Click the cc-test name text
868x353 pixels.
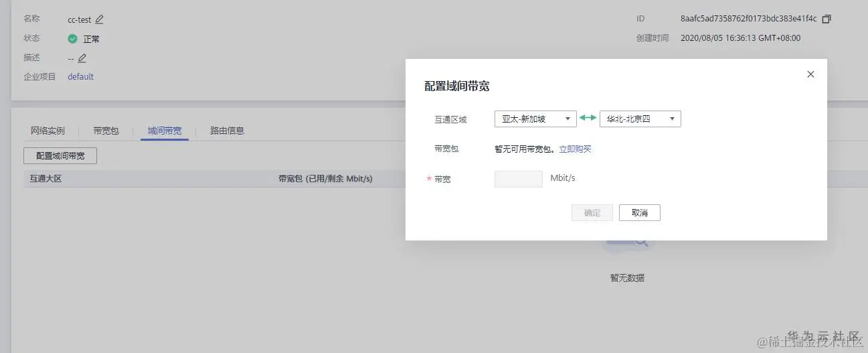pos(80,19)
